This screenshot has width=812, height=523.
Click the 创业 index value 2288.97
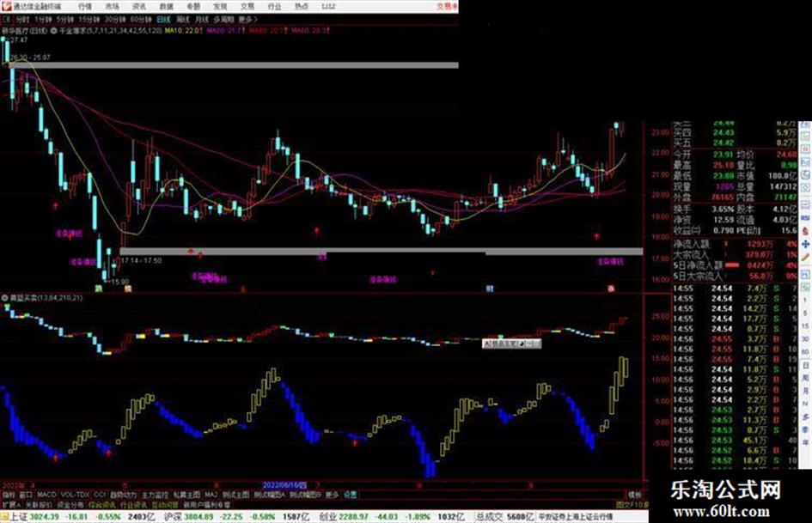354,516
